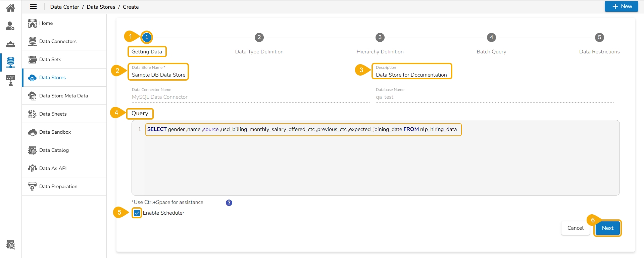The width and height of the screenshot is (644, 258).
Task: Click the Next button
Action: pos(607,228)
